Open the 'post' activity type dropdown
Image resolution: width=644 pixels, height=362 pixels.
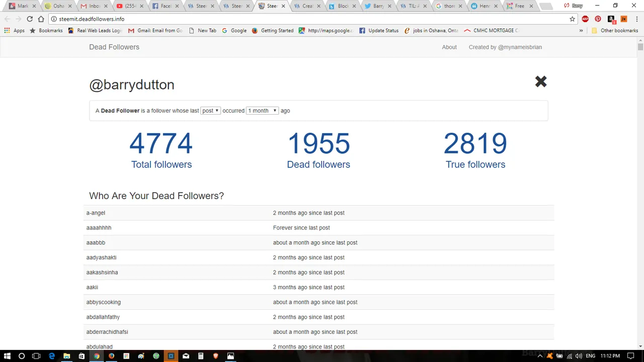[210, 111]
